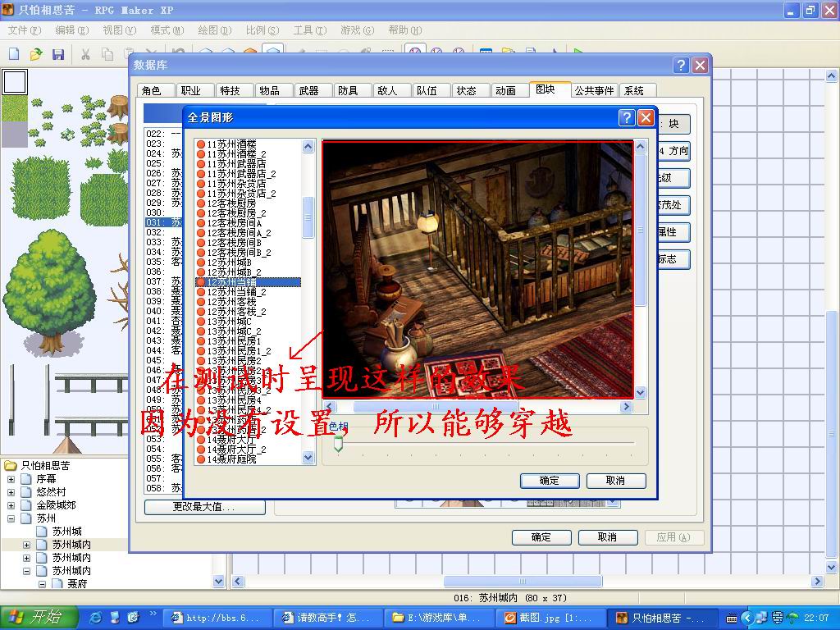This screenshot has width=840, height=630.
Task: Click the page icon beside 序幕 map
Action: coord(26,478)
